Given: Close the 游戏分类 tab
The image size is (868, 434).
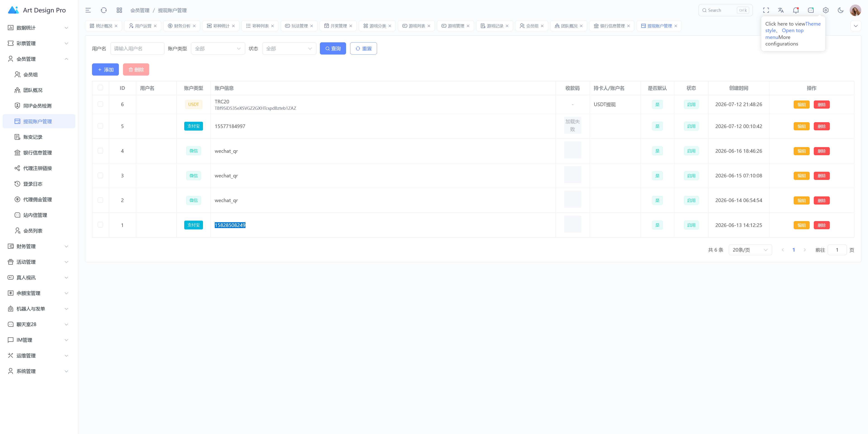Looking at the screenshot, I should tap(390, 26).
